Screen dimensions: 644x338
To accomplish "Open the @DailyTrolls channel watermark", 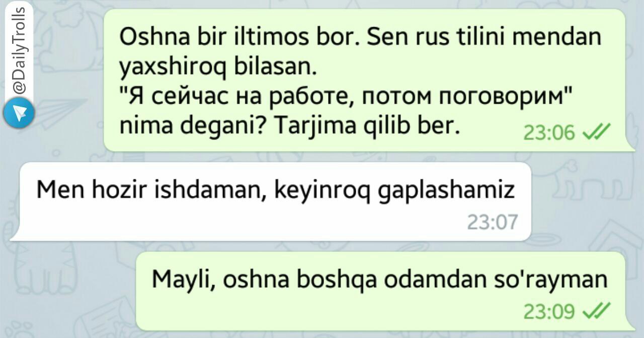I will click(19, 54).
